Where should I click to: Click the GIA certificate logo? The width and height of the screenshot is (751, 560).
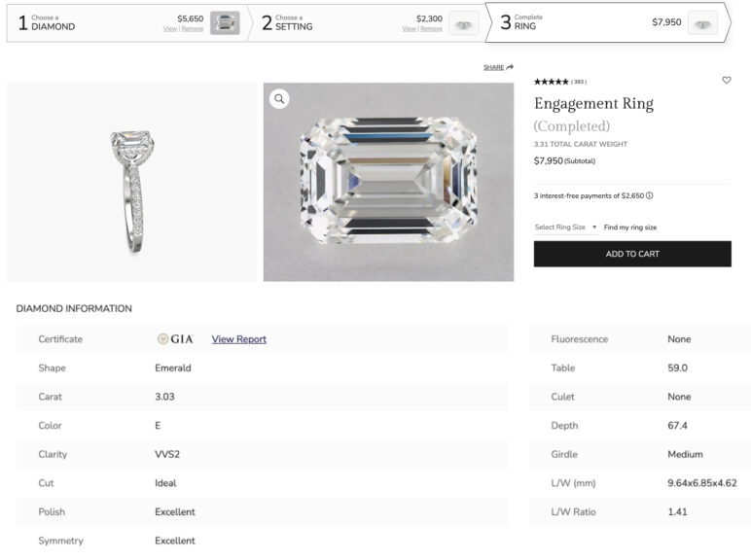pos(175,339)
